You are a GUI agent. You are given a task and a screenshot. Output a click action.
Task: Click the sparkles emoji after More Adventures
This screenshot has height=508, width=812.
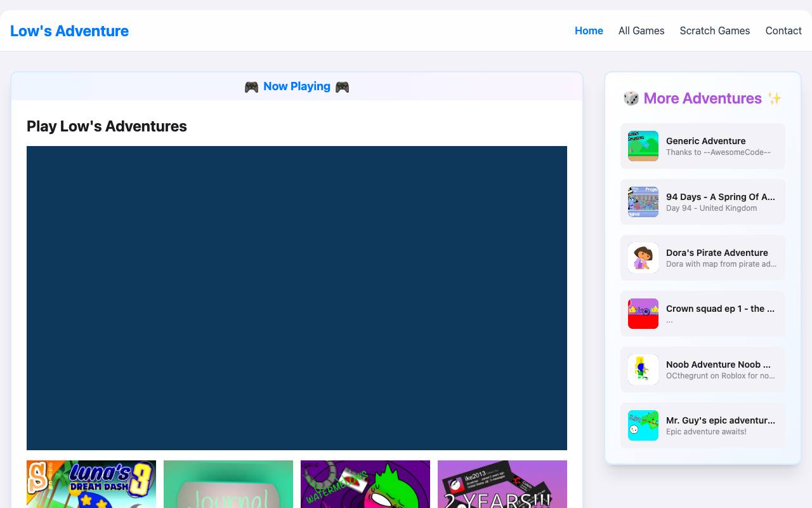coord(775,98)
